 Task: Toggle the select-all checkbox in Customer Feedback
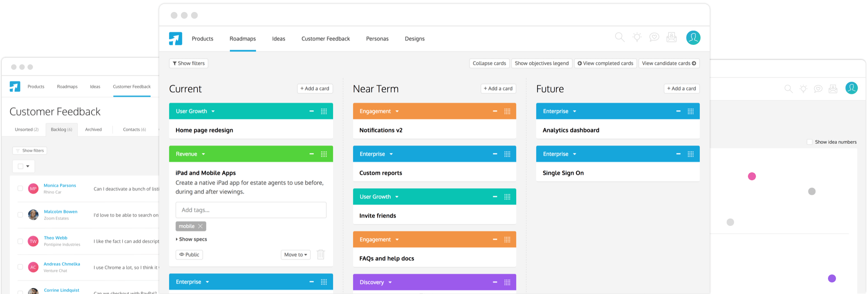[20, 166]
